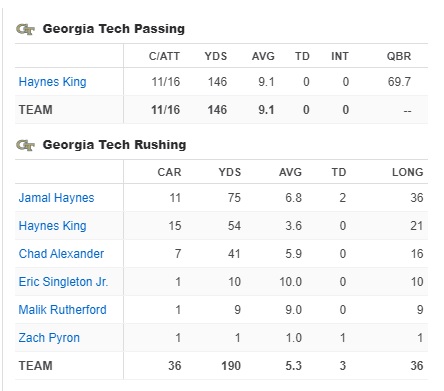Open Haynes King link in Rushing table
Screen dimensions: 444x391
53,226
